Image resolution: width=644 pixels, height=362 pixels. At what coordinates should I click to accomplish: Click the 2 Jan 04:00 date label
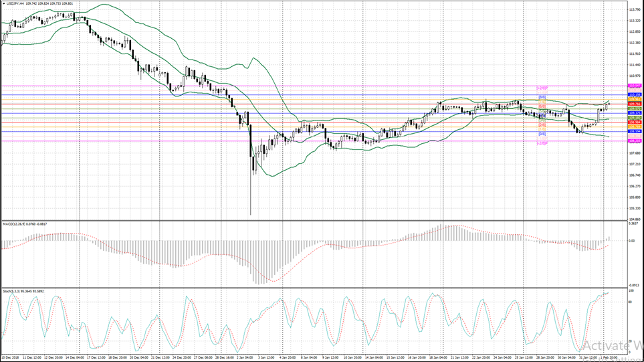pyautogui.click(x=245, y=358)
